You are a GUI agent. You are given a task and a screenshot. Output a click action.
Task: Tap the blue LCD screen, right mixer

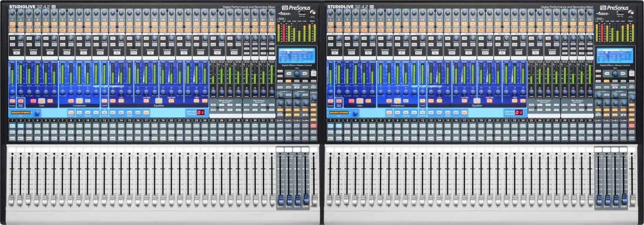(x=614, y=55)
